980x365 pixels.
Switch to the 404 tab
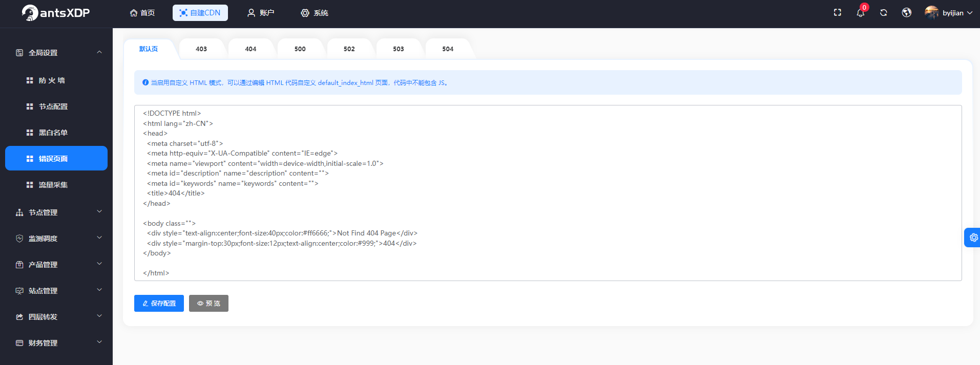pos(251,49)
